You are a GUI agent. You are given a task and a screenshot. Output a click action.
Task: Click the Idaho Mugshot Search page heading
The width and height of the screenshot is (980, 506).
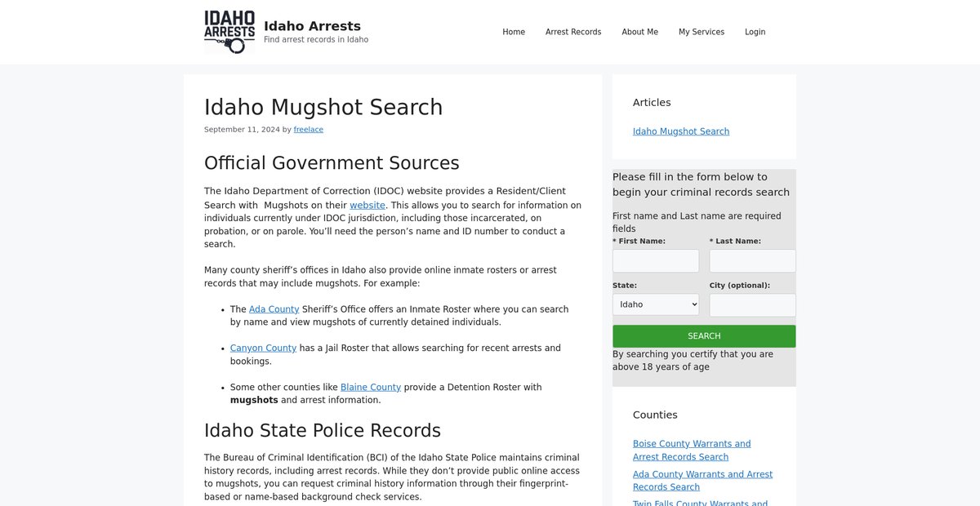[323, 107]
